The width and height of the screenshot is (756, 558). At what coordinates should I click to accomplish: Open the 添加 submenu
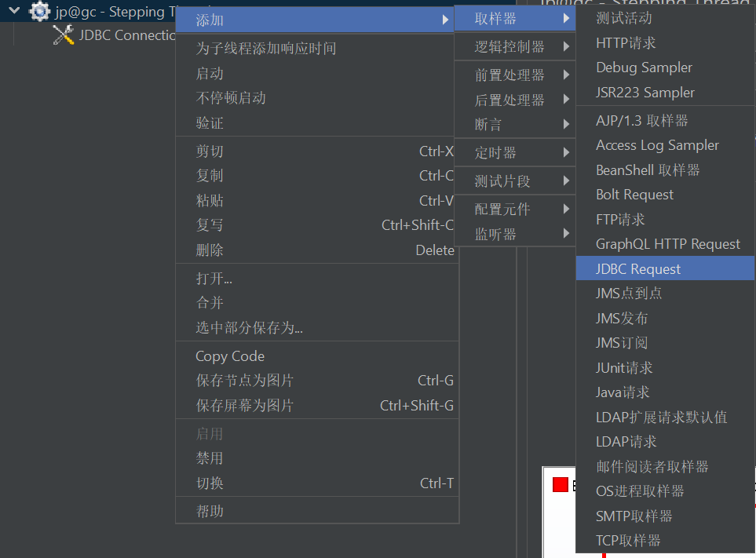(x=315, y=20)
